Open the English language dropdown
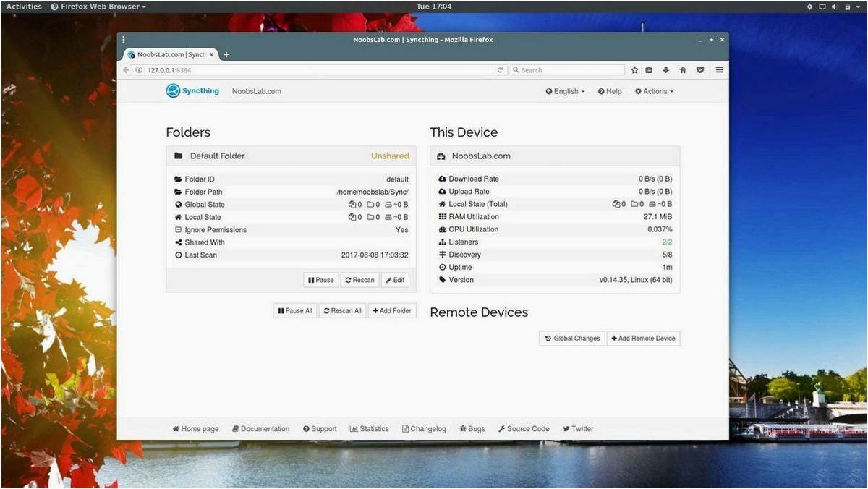Screen dimensions: 868x489 tap(565, 91)
